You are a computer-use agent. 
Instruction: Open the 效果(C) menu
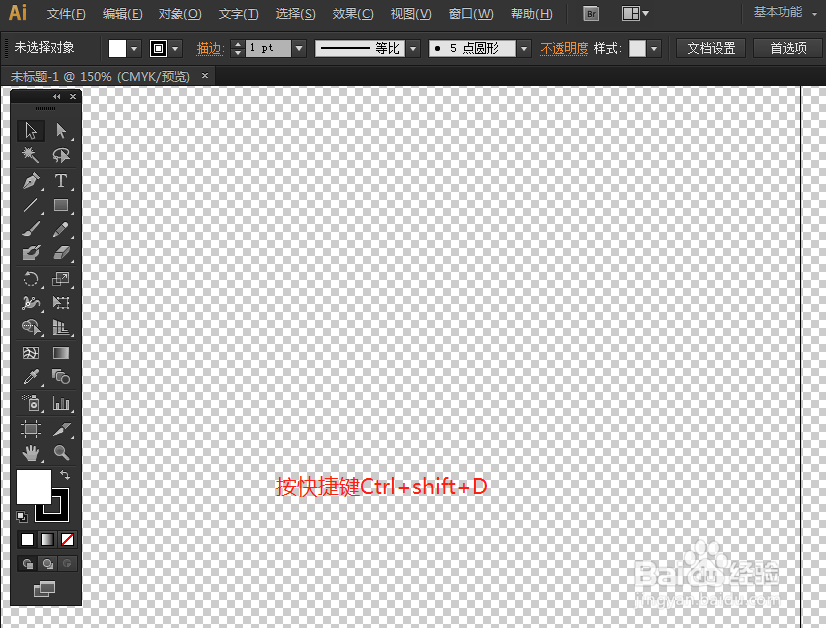[x=352, y=14]
